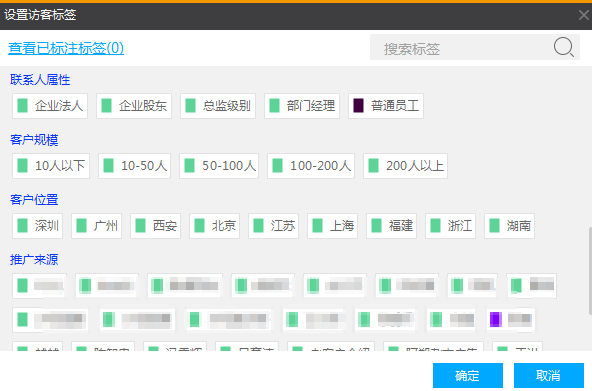Cancel with the 取消 button
592x391 pixels.
[x=549, y=376]
